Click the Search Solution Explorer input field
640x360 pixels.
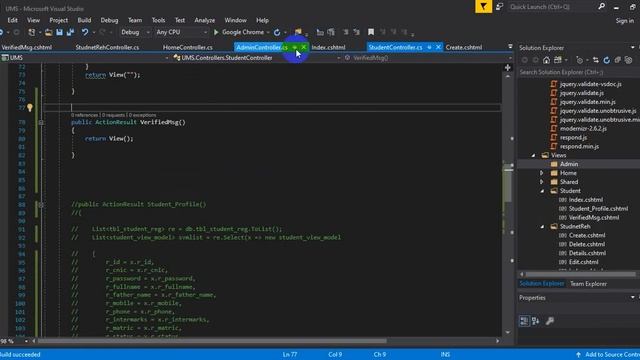point(579,72)
